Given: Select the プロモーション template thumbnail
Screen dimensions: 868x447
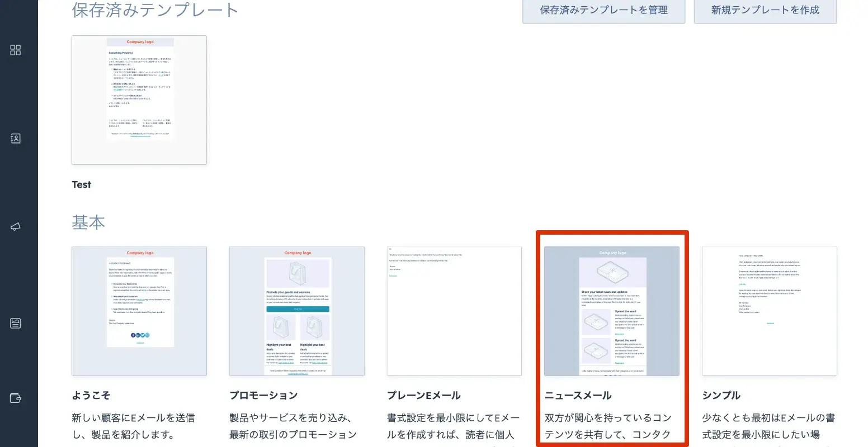Looking at the screenshot, I should [297, 311].
